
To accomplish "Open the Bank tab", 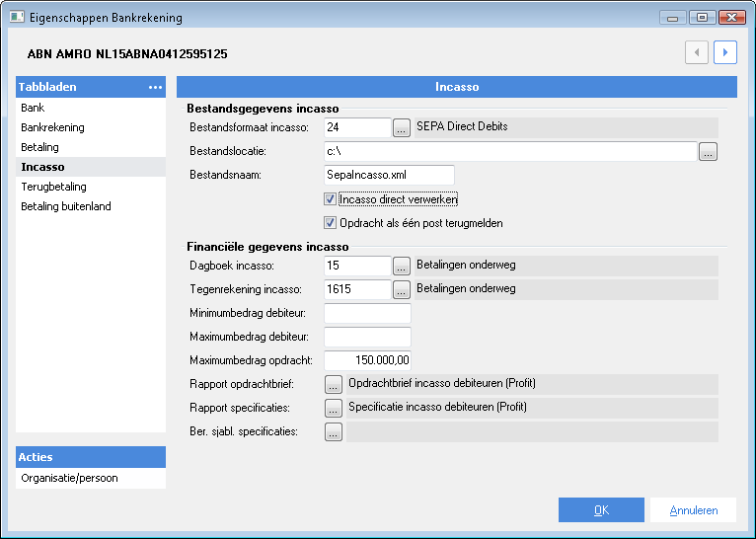I will 91,108.
